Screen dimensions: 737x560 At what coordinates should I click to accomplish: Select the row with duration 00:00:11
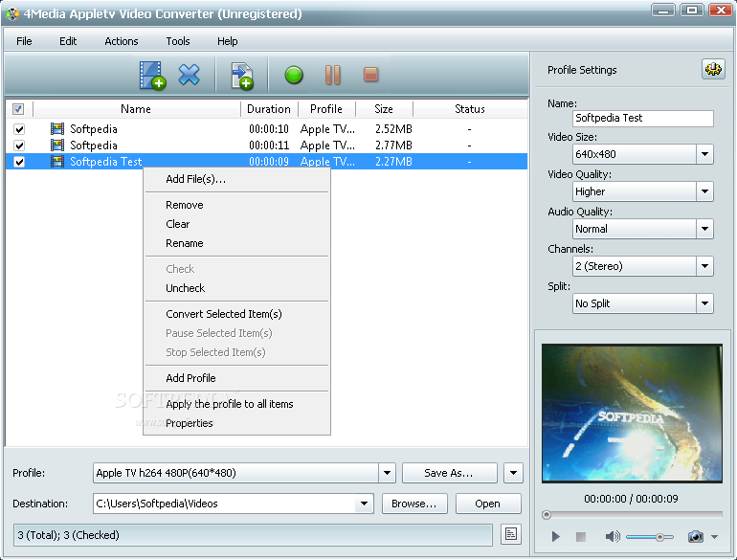pos(266,146)
